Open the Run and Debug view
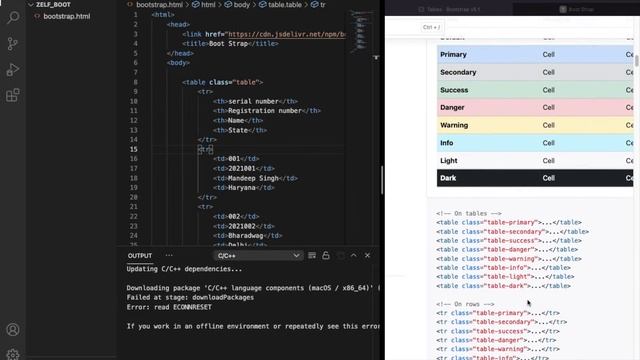 pos(13,69)
